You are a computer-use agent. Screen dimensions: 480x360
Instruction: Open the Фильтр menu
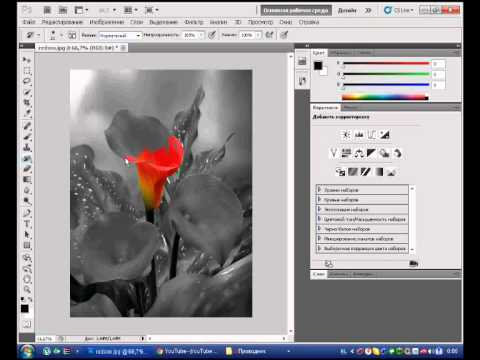tap(194, 22)
